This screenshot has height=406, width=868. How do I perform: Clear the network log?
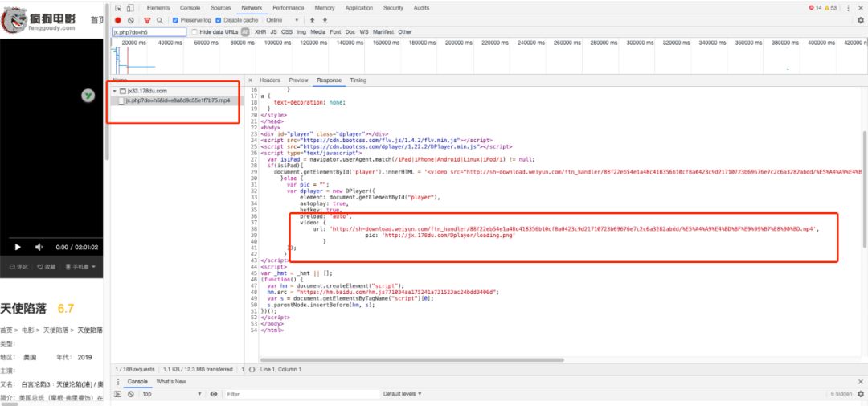pyautogui.click(x=130, y=20)
